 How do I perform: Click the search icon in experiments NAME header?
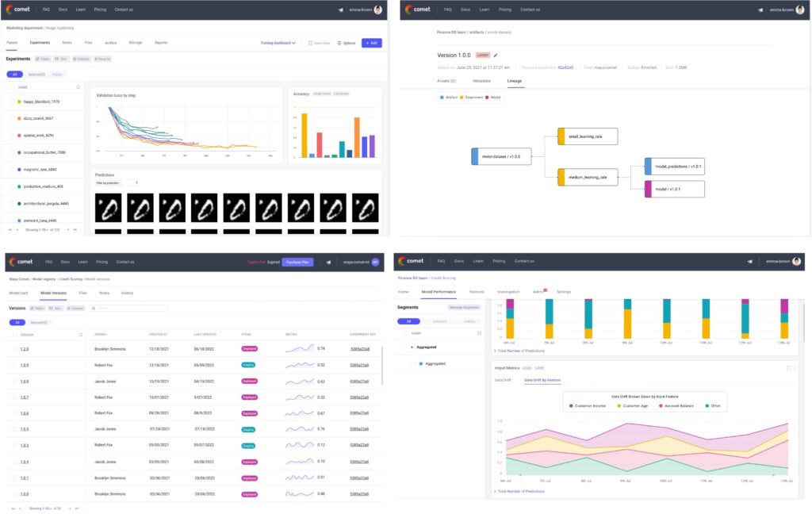pos(78,87)
